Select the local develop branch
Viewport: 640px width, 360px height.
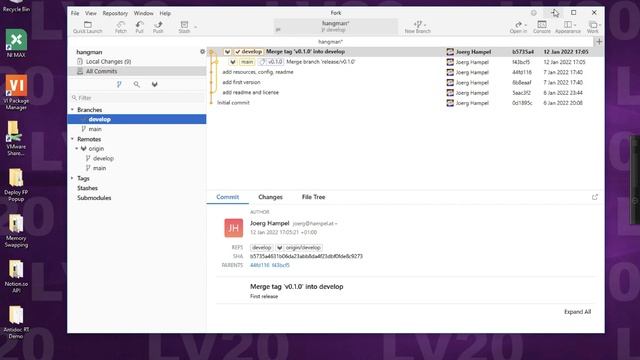coord(137,119)
